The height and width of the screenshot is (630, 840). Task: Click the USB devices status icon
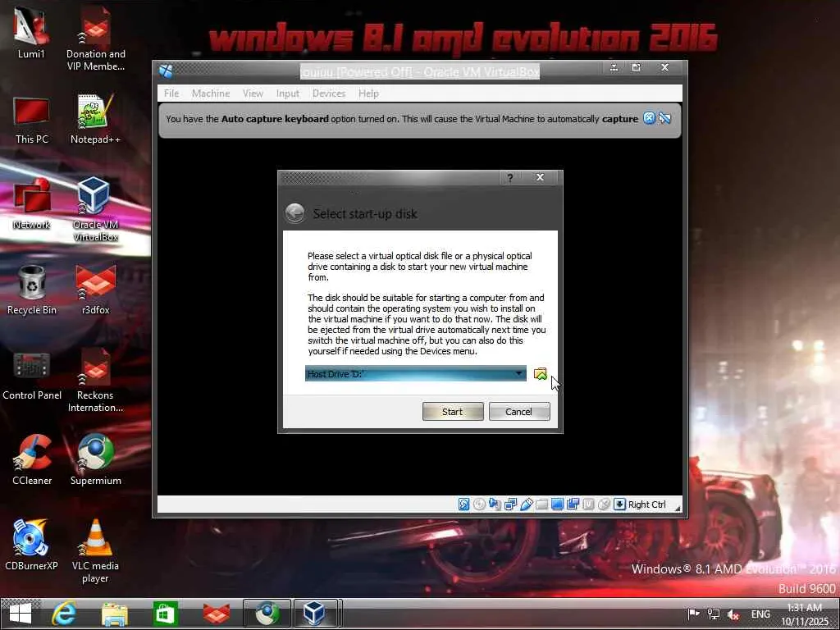click(526, 504)
